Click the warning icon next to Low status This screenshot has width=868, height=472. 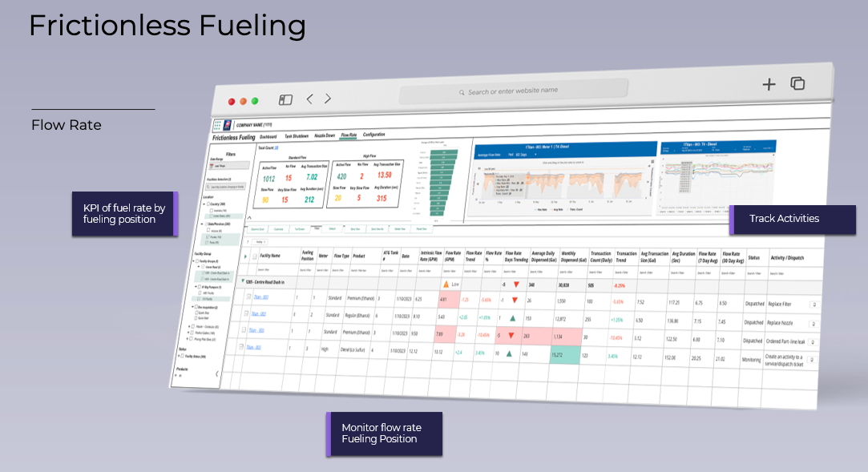point(446,282)
